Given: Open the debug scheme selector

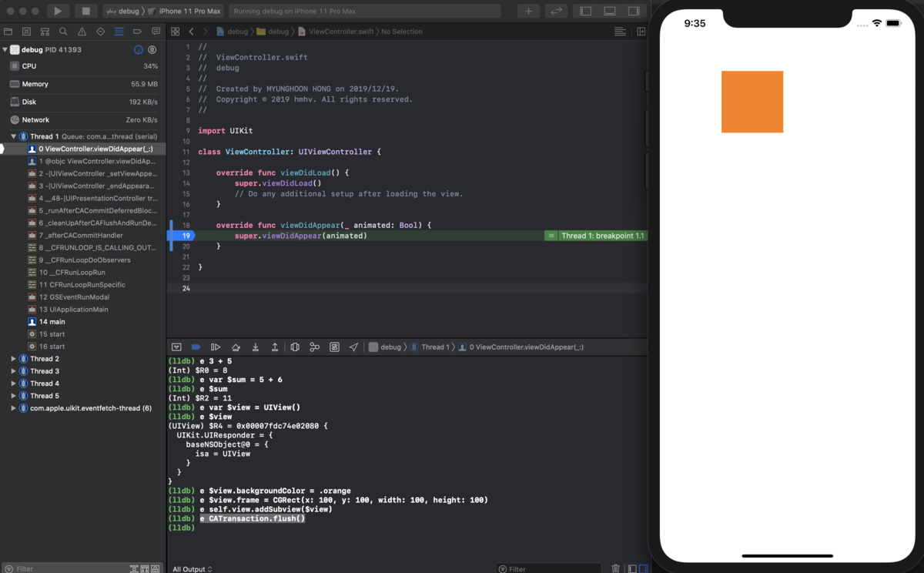Looking at the screenshot, I should [123, 12].
